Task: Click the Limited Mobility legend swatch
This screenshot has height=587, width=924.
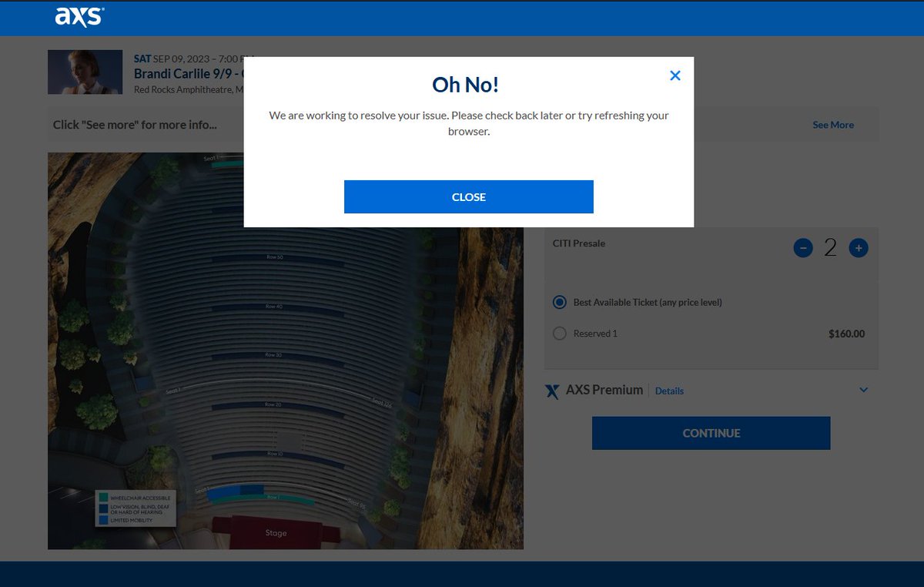Action: (x=103, y=520)
